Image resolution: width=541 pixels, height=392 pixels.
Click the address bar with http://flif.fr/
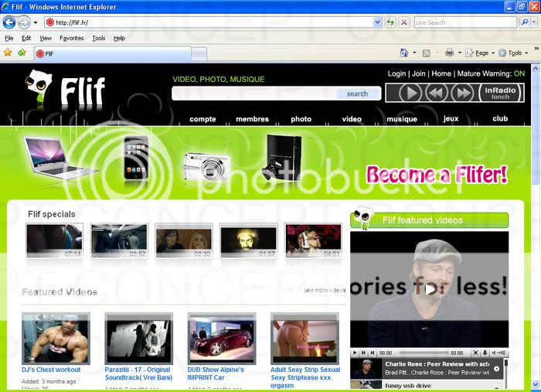coord(209,22)
